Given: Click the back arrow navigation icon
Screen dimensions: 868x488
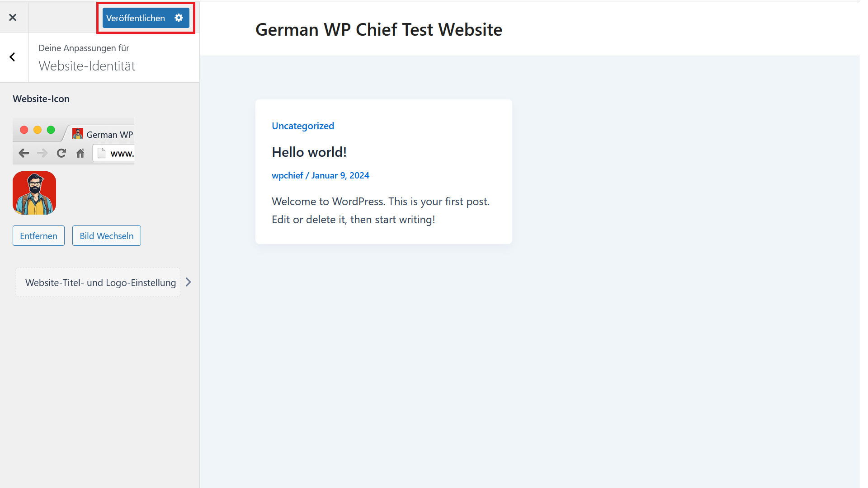Looking at the screenshot, I should coord(13,56).
